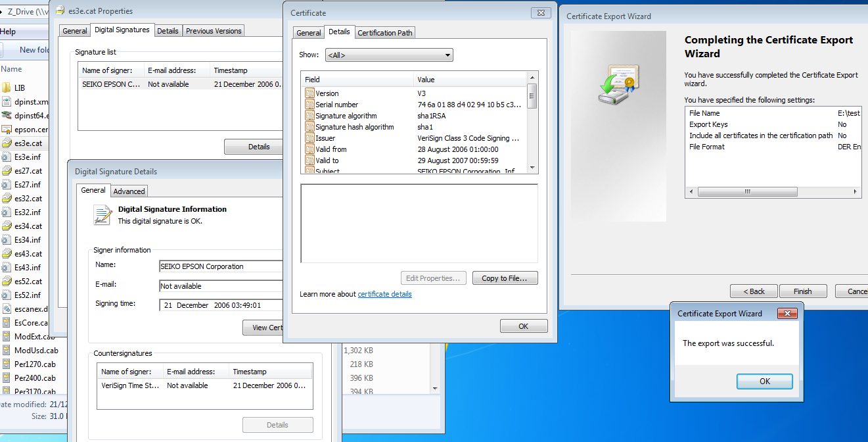
Task: Select the Per1270.cab archive icon
Action: click(x=7, y=364)
